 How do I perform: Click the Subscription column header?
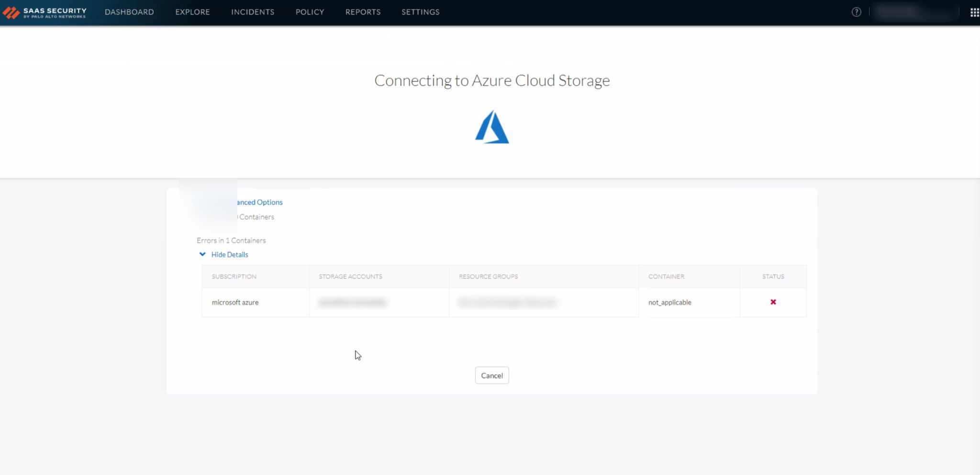[234, 276]
